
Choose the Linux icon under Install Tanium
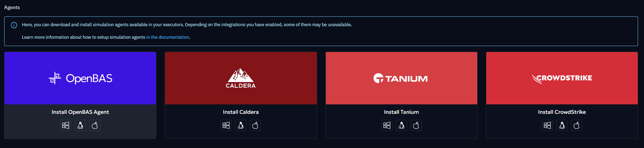(402, 125)
